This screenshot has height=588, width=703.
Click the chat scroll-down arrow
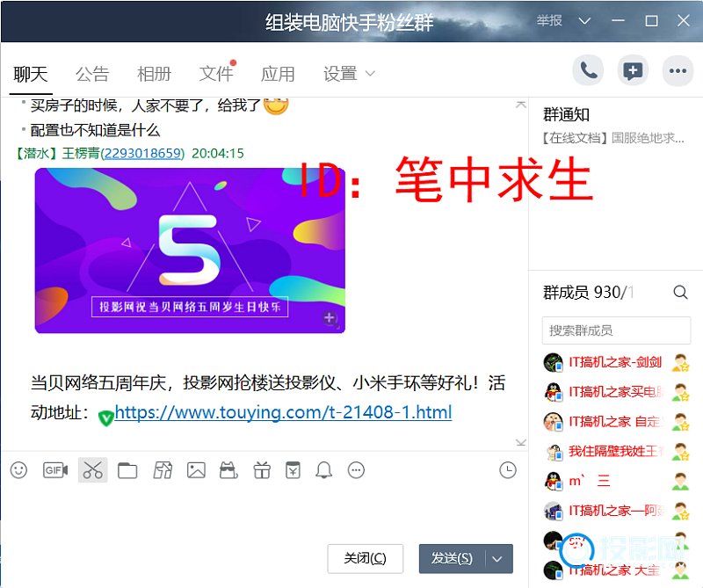tap(520, 443)
